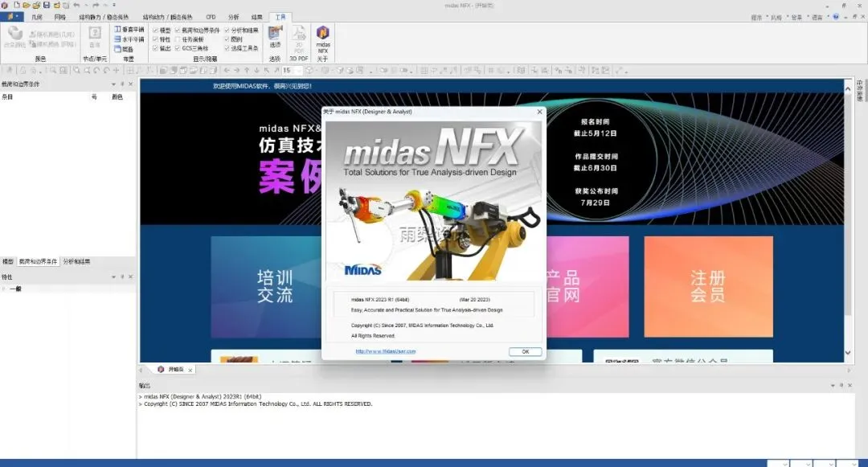868x467 pixels.
Task: Enable the 任务面板 checkbox
Action: coord(178,39)
